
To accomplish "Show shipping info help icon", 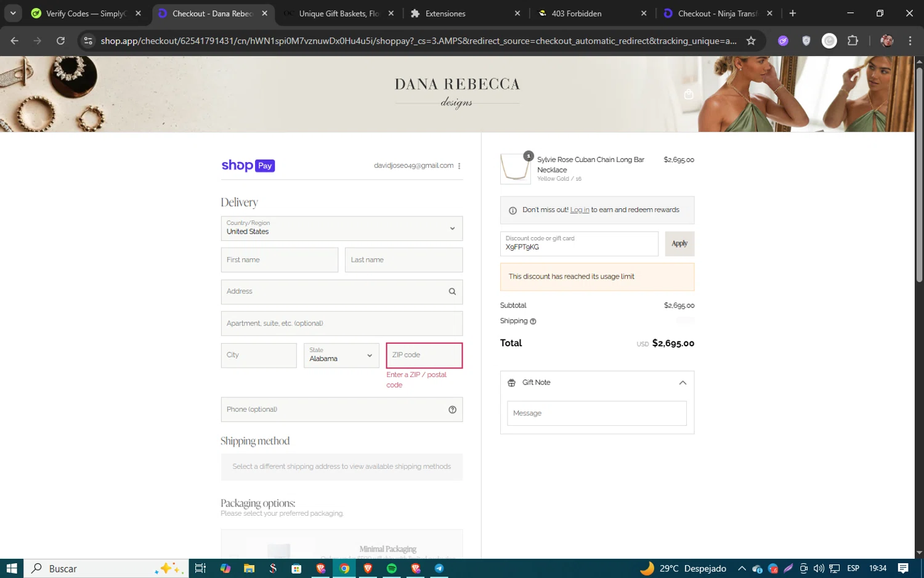I will click(x=533, y=321).
